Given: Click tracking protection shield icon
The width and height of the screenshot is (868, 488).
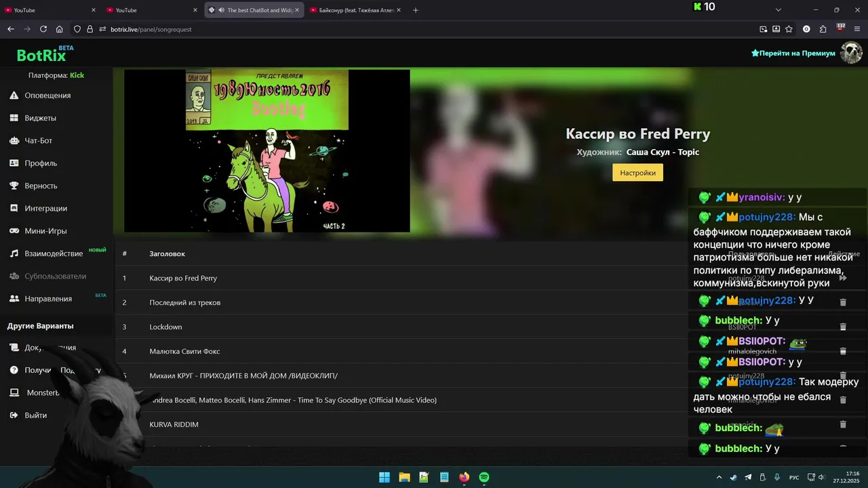Looking at the screenshot, I should point(77,29).
